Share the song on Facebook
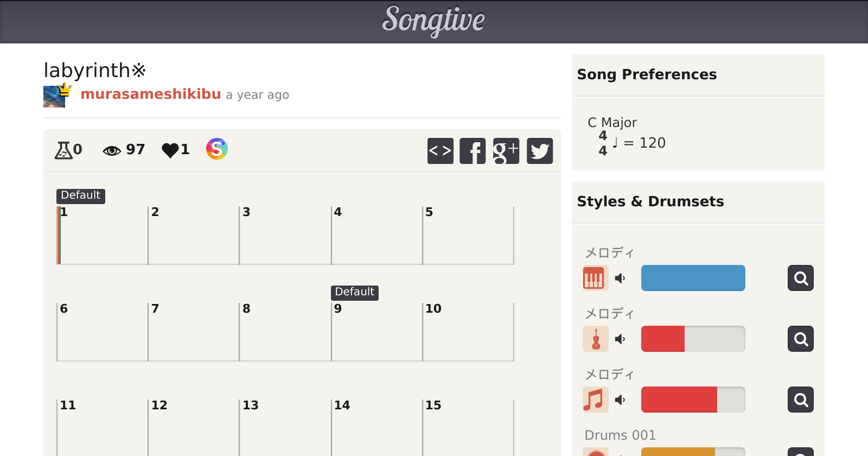Image resolution: width=868 pixels, height=456 pixels. click(473, 151)
